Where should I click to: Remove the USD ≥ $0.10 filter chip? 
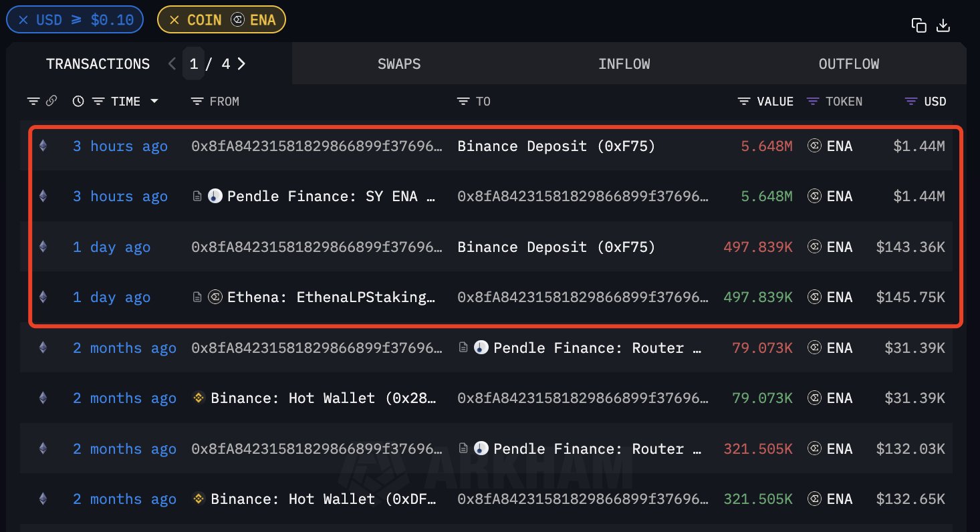[x=23, y=20]
